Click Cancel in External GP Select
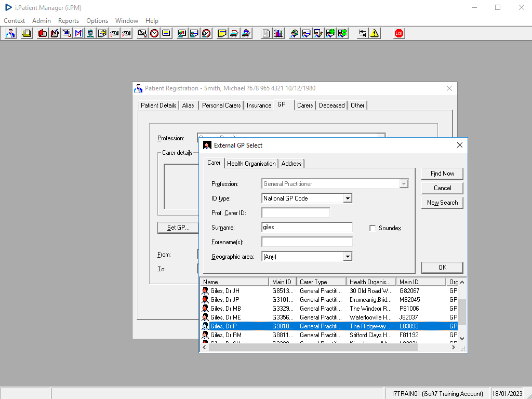This screenshot has height=399, width=532. click(x=442, y=188)
